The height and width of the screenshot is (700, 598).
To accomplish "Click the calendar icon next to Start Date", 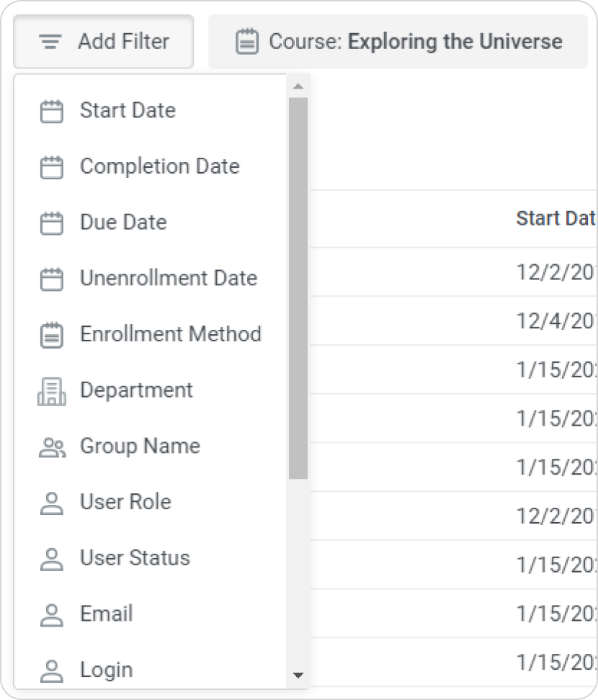I will pos(51,111).
